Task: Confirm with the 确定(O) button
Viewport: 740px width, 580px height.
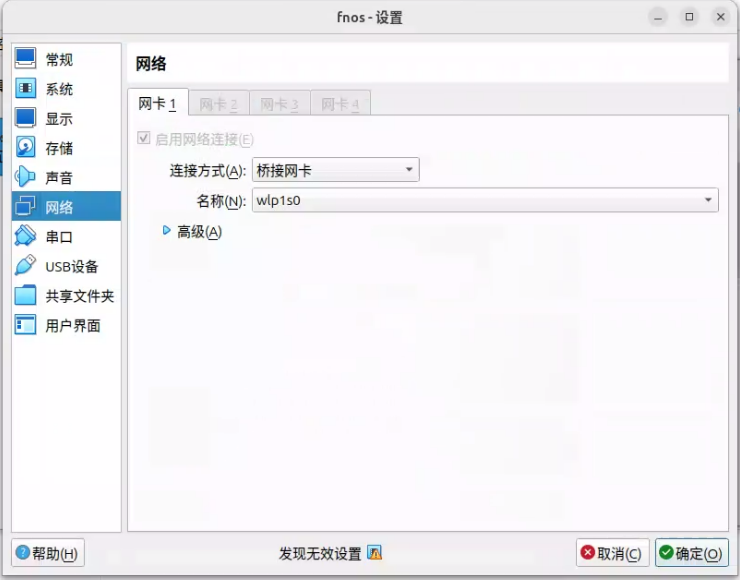Action: pos(691,553)
